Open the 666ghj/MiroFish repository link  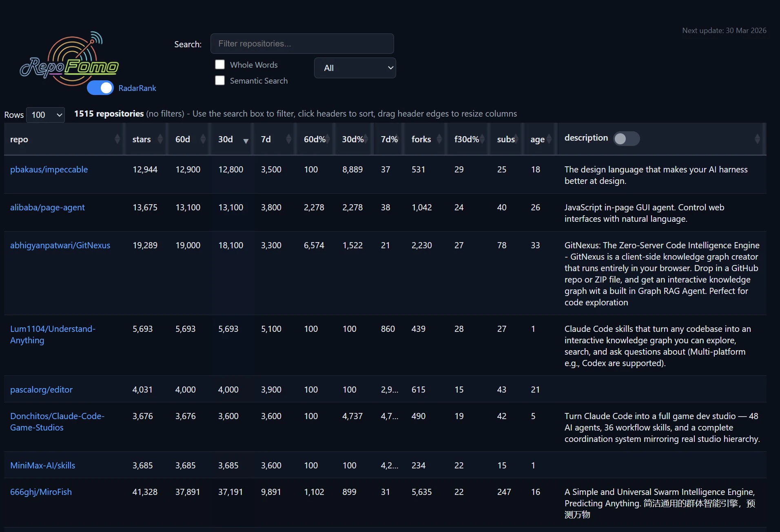pyautogui.click(x=41, y=492)
